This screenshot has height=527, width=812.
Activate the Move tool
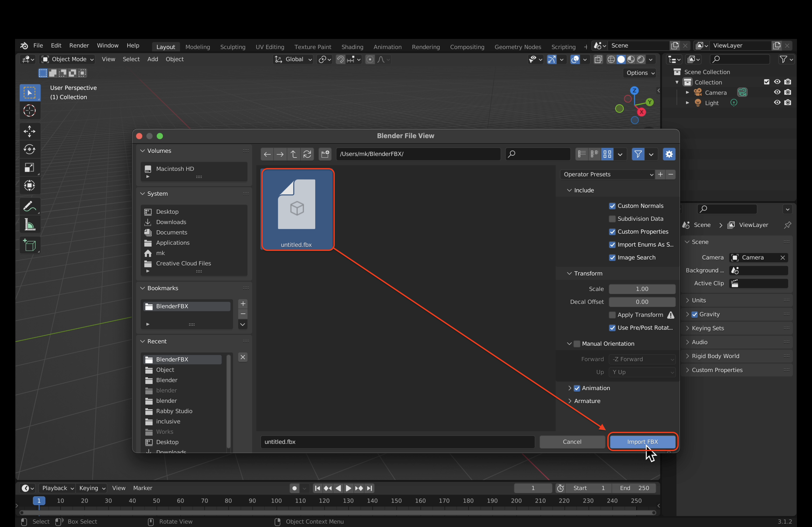[x=30, y=131]
